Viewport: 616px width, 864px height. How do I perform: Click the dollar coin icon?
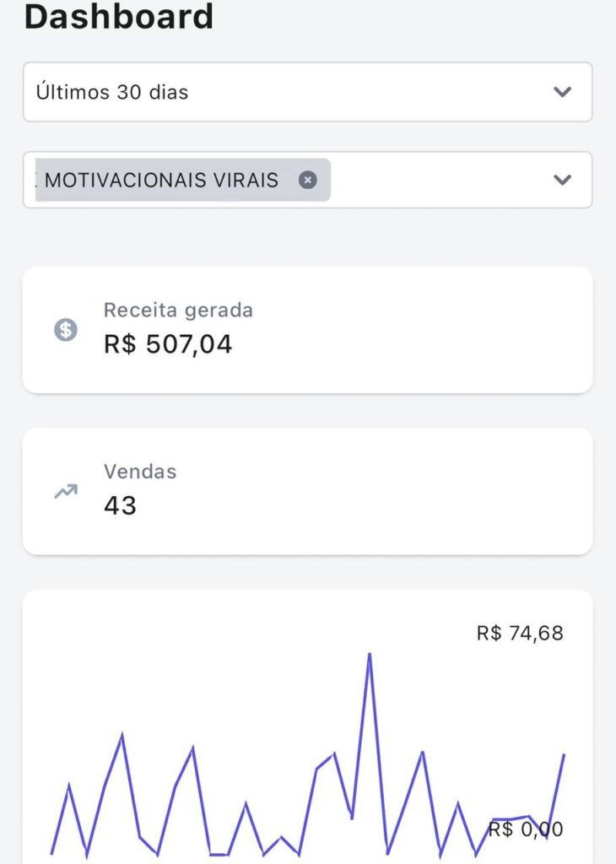click(x=66, y=330)
